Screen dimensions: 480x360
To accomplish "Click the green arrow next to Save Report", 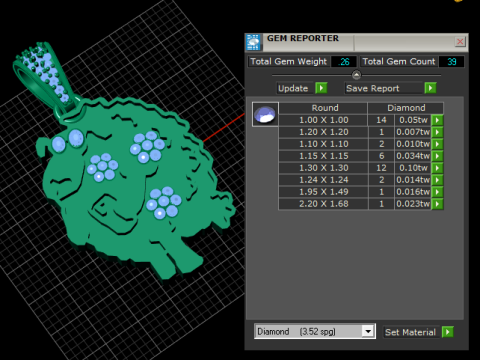I will coord(430,88).
